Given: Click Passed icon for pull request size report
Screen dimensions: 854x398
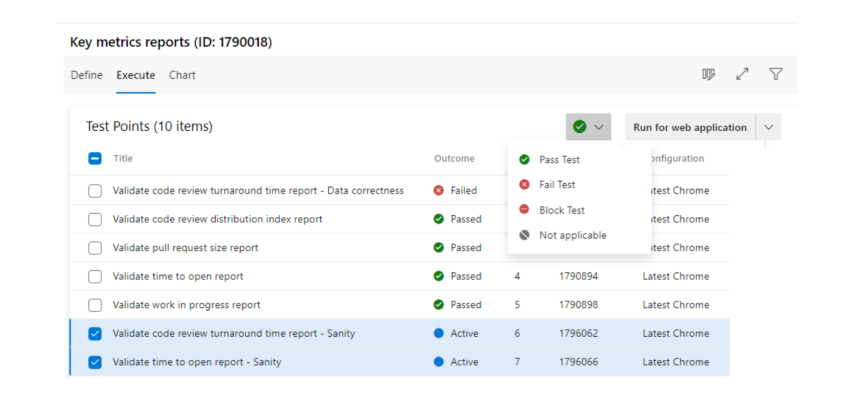Looking at the screenshot, I should [438, 248].
